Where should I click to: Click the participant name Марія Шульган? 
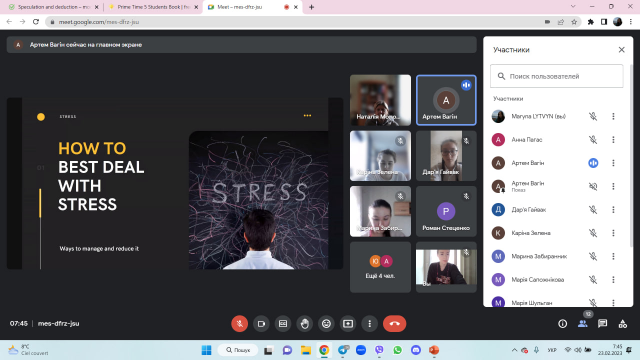532,303
